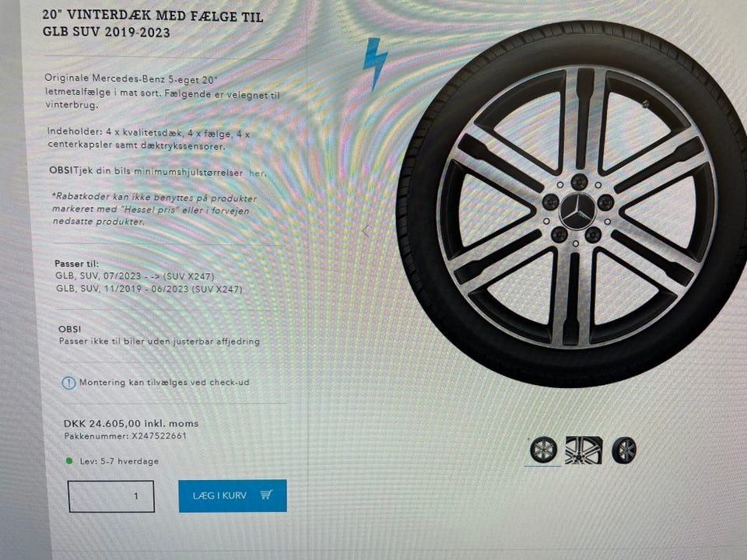Viewport: 747px width, 560px height.
Task: Click the Pakkenummer X247522661 text
Action: 125,436
